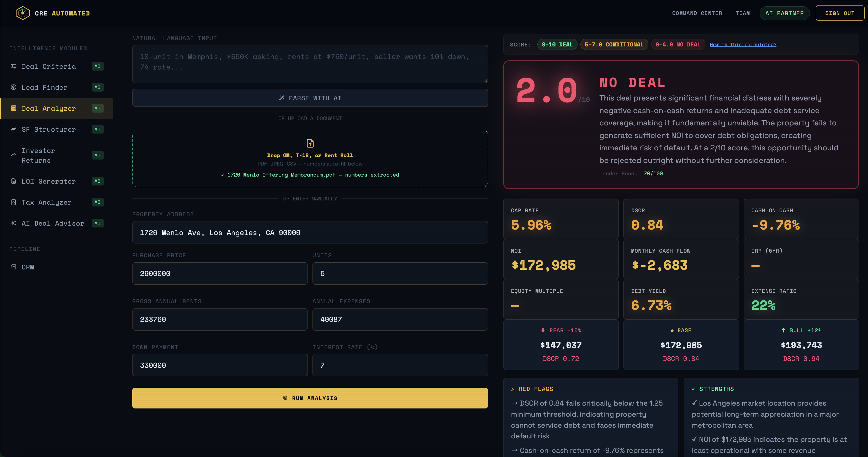
Task: Click the Bull scenario up-arrow icon
Action: click(784, 330)
